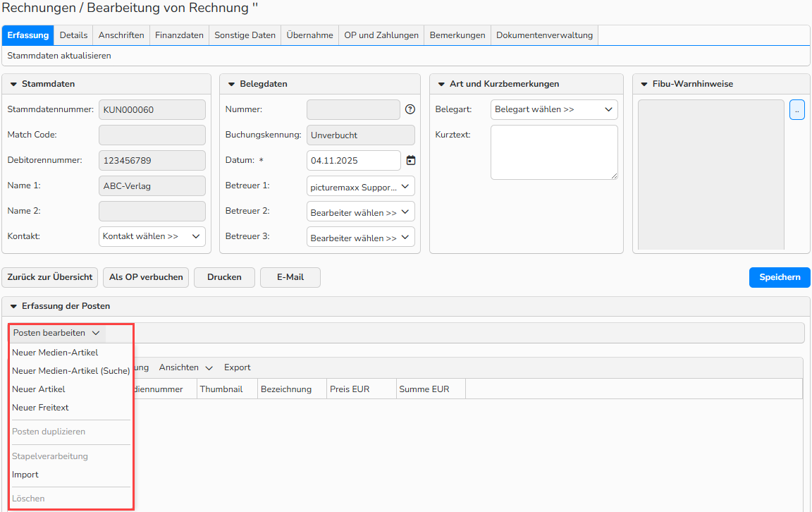The height and width of the screenshot is (512, 812).
Task: Click the Drucken button
Action: 224,277
